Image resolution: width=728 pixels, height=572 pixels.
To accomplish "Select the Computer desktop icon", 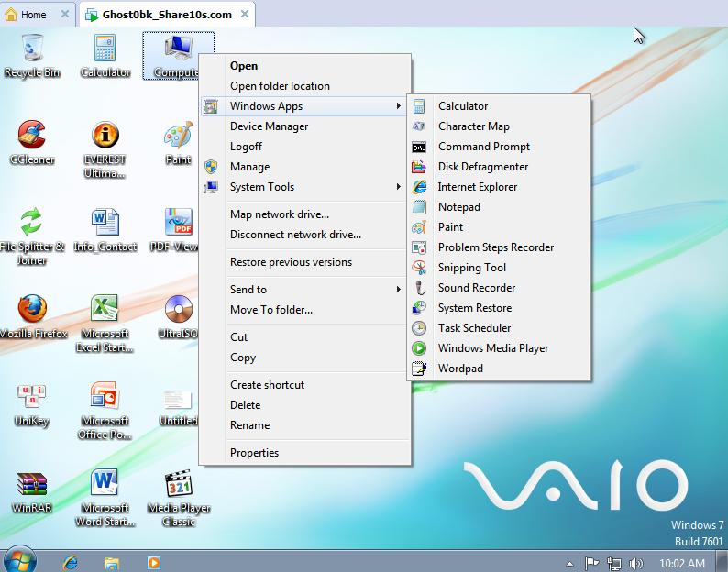I will (178, 56).
